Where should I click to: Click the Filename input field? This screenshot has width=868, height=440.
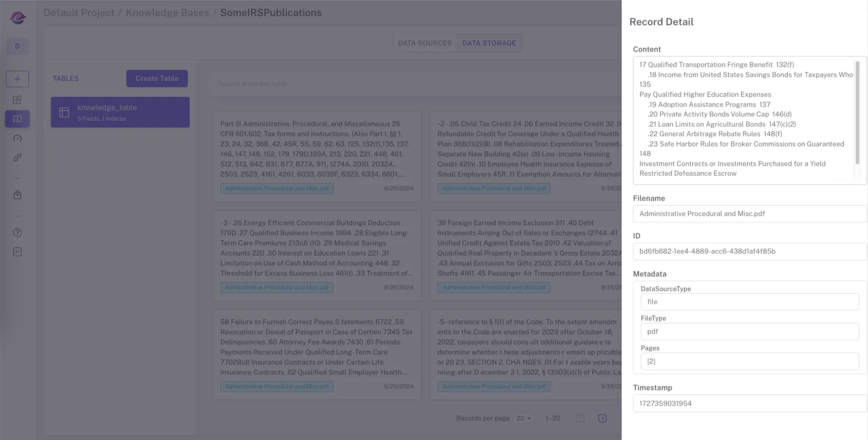[749, 214]
